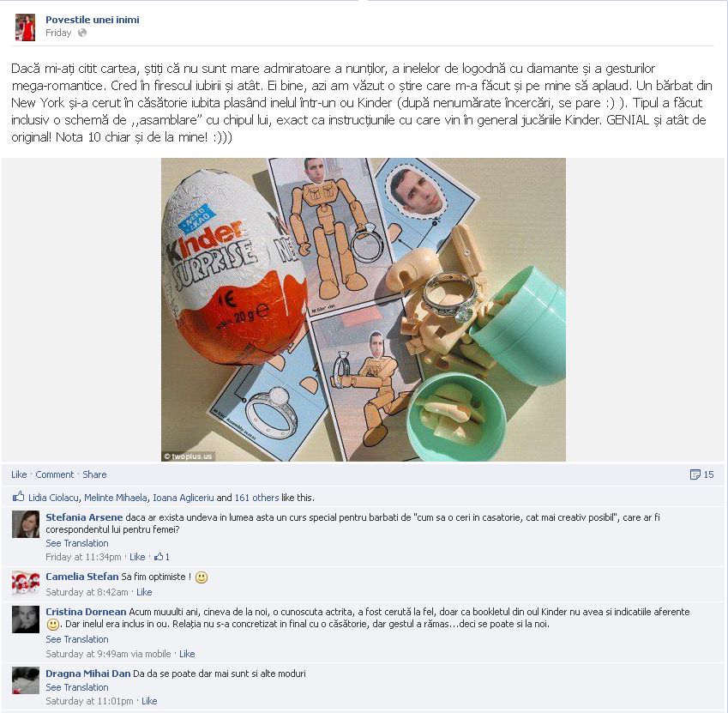Open Cristina Dornean's profile photo

click(x=26, y=619)
